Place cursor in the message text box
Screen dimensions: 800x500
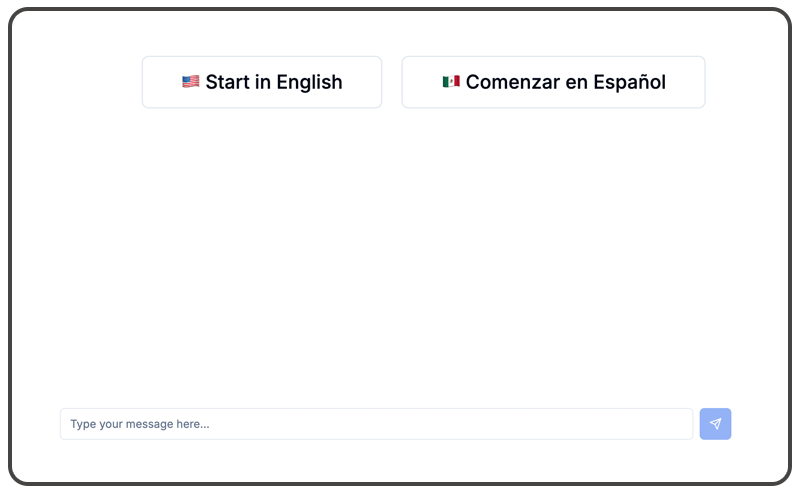pos(377,423)
